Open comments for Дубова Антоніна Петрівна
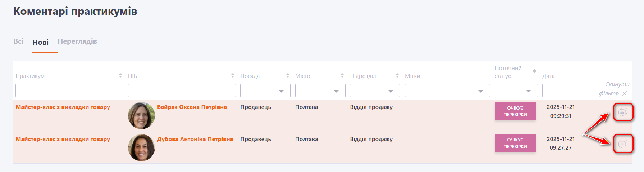This screenshot has height=172, width=644. (623, 144)
